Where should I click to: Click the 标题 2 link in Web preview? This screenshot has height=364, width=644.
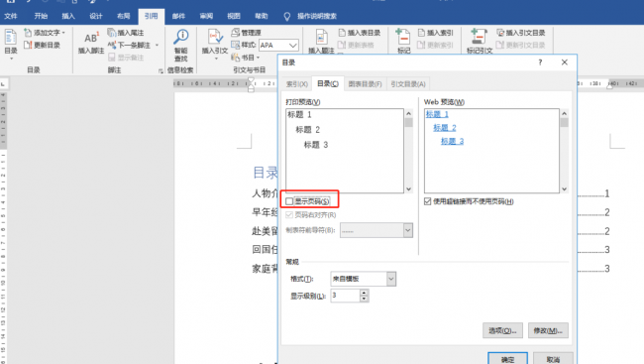(445, 128)
